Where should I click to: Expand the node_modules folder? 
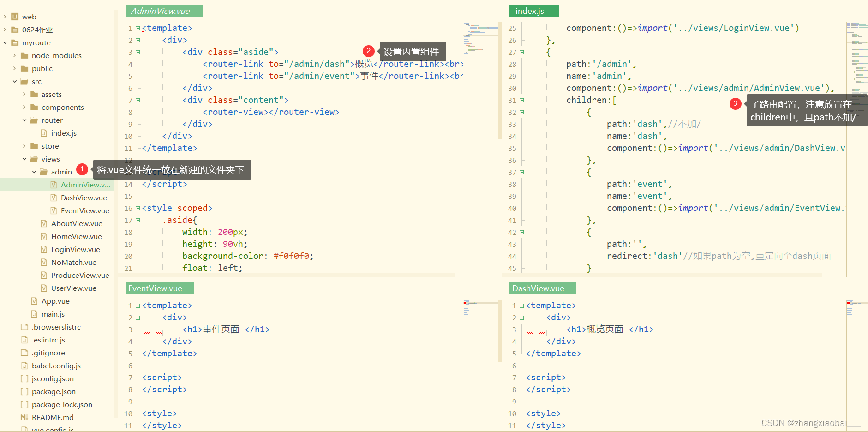tap(14, 55)
